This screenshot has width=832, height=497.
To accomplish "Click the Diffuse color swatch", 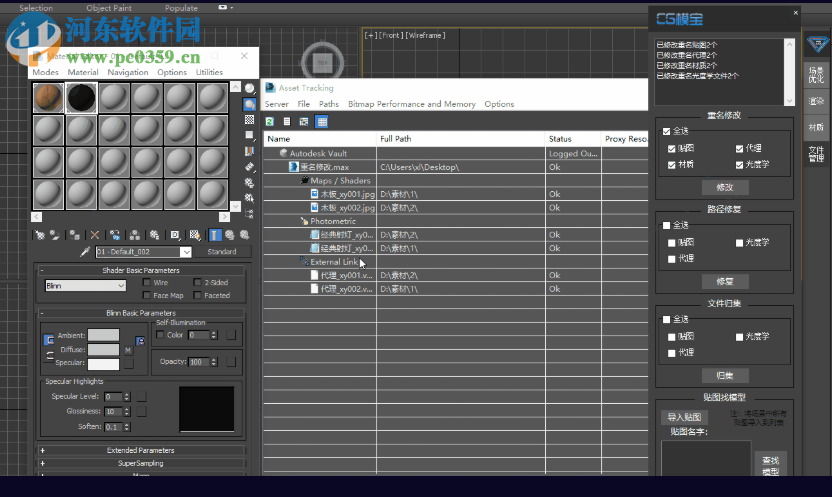I will [103, 350].
